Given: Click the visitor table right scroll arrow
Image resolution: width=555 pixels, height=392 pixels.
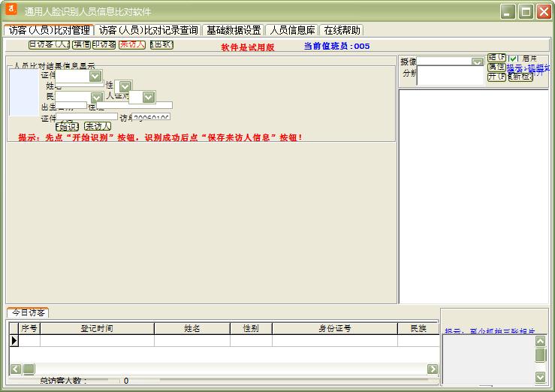Looking at the screenshot, I should (433, 369).
